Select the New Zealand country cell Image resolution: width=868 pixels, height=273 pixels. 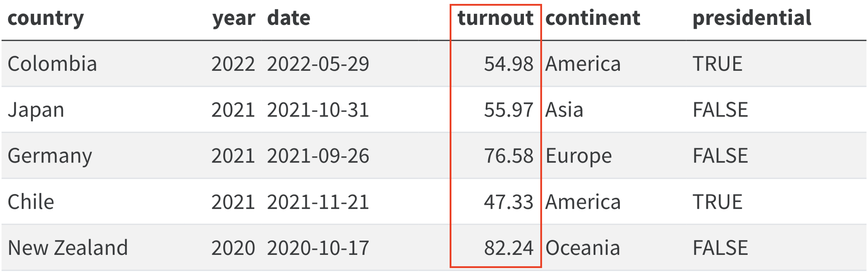68,248
